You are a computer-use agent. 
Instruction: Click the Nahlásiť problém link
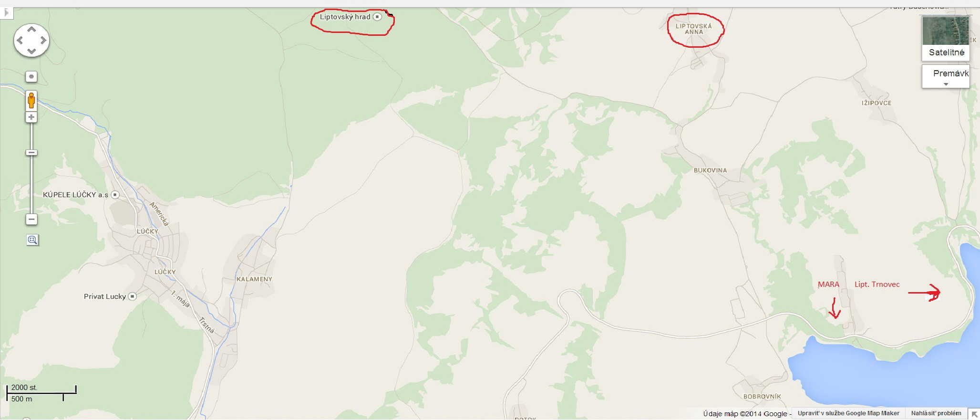pyautogui.click(x=936, y=413)
